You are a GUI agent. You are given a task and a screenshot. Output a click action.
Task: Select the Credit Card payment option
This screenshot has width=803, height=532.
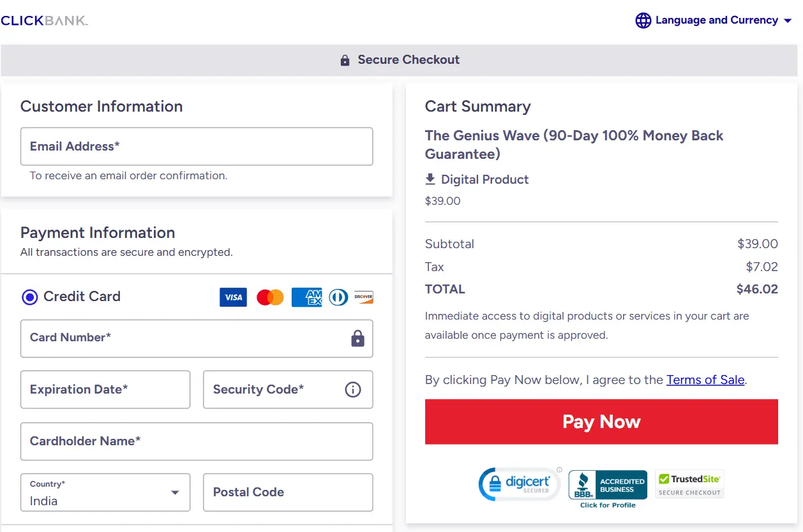pos(30,297)
